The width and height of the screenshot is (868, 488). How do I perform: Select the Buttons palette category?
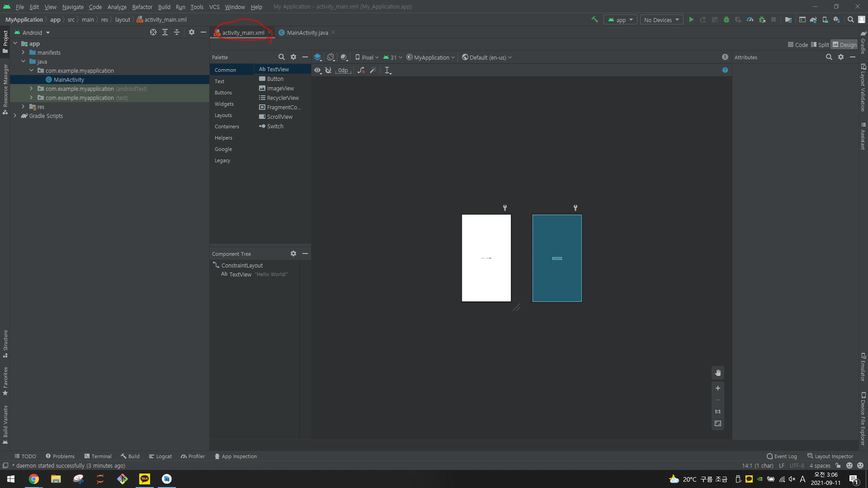pyautogui.click(x=223, y=93)
